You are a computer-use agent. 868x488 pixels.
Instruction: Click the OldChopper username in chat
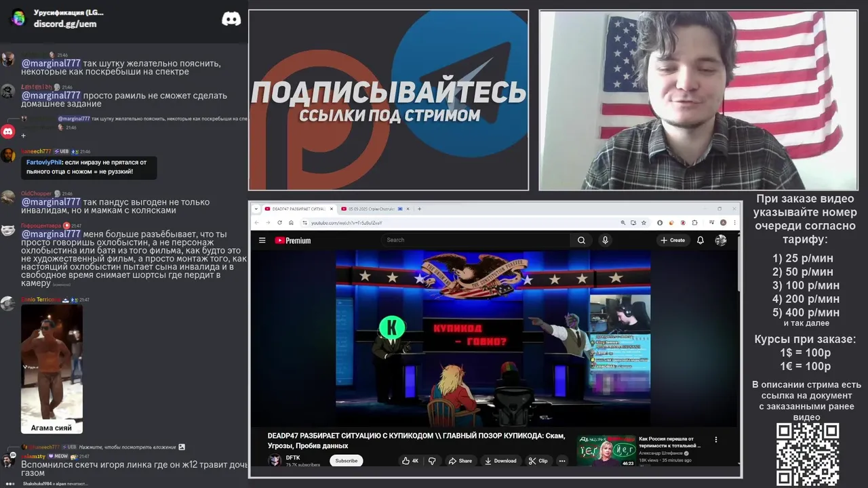tap(36, 194)
